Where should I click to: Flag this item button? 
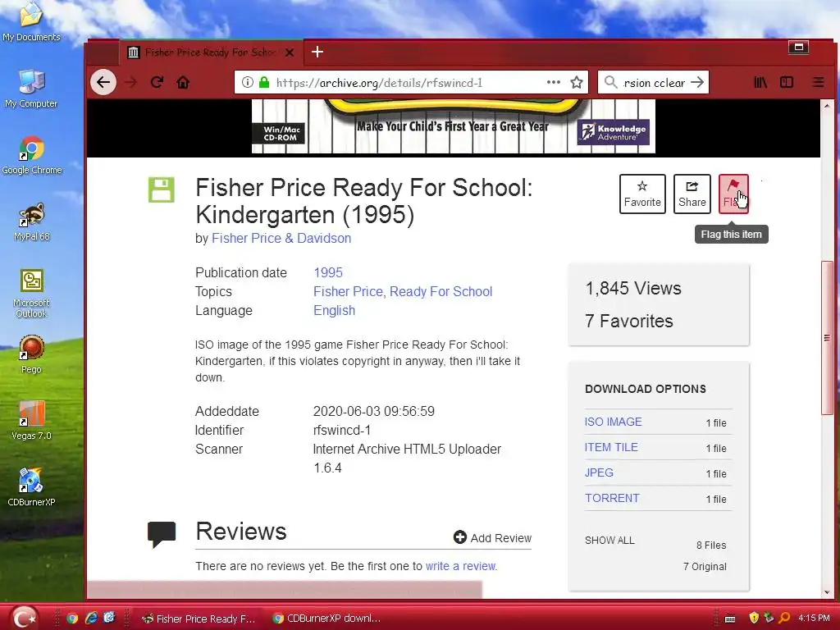tap(733, 194)
